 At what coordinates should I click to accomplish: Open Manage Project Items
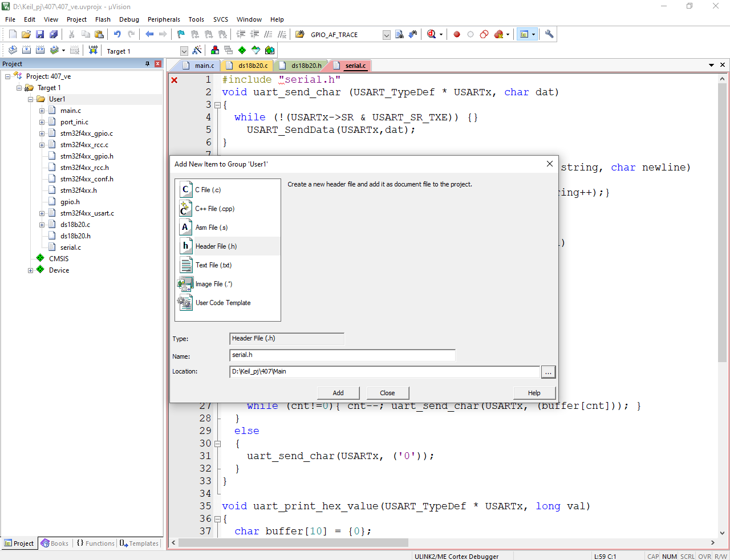(x=215, y=50)
